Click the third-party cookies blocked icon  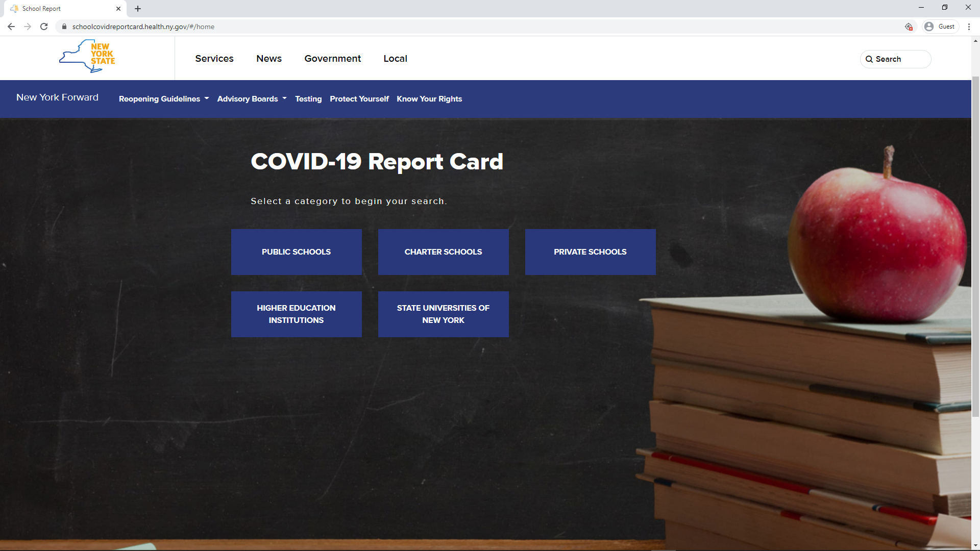click(x=909, y=27)
